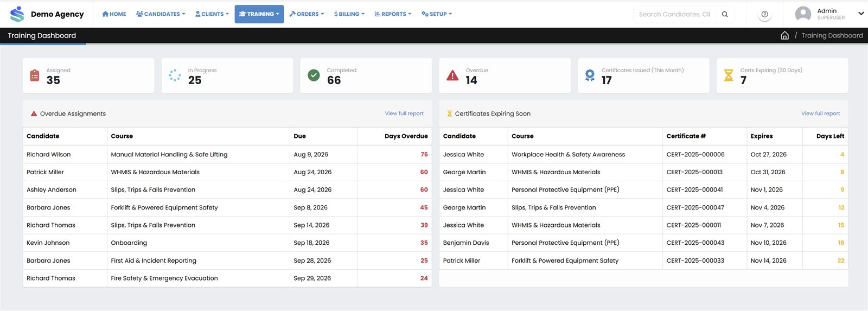
Task: Open the Candidates dropdown menu
Action: [x=161, y=14]
